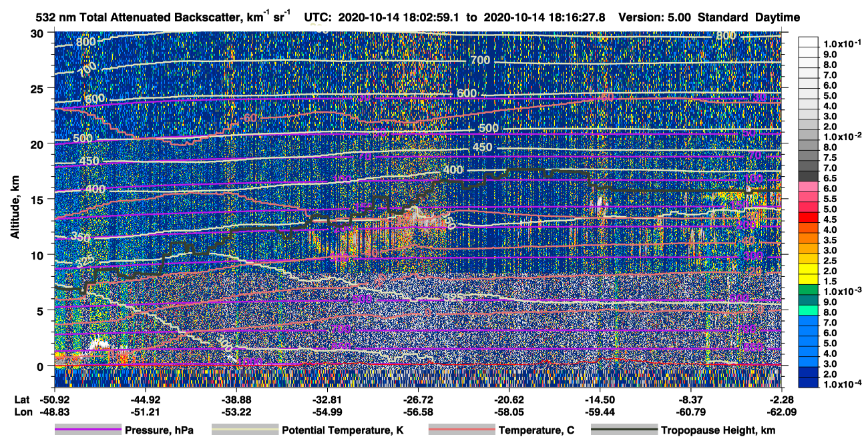Click the altitude tick label '10'

tap(38, 255)
